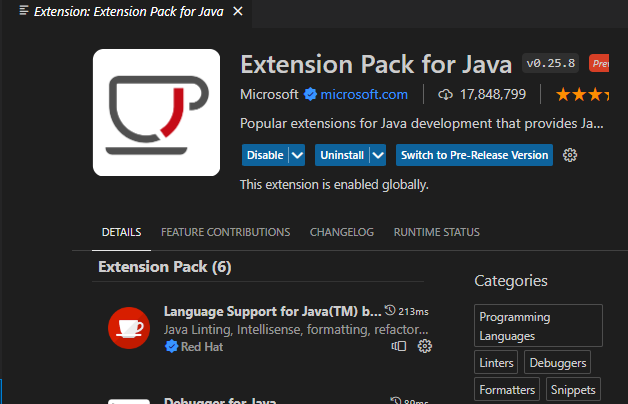Open the RUNTIME STATUS tab
The image size is (628, 404).
click(x=437, y=232)
